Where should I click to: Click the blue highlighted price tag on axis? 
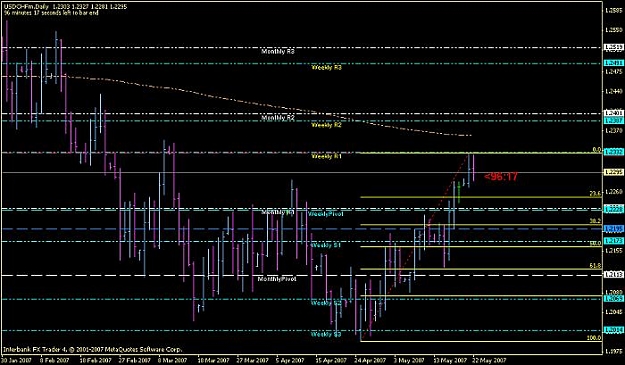coord(613,229)
